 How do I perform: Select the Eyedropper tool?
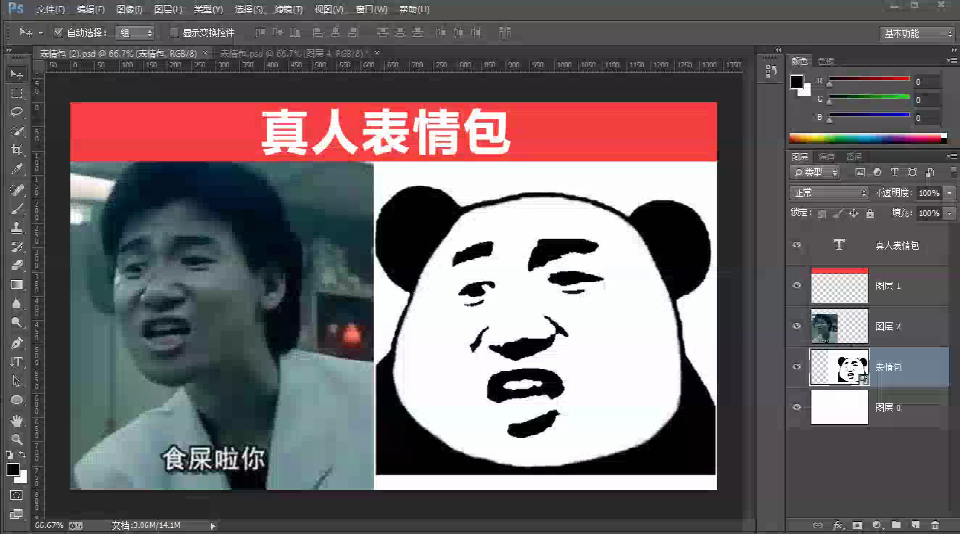[x=17, y=169]
